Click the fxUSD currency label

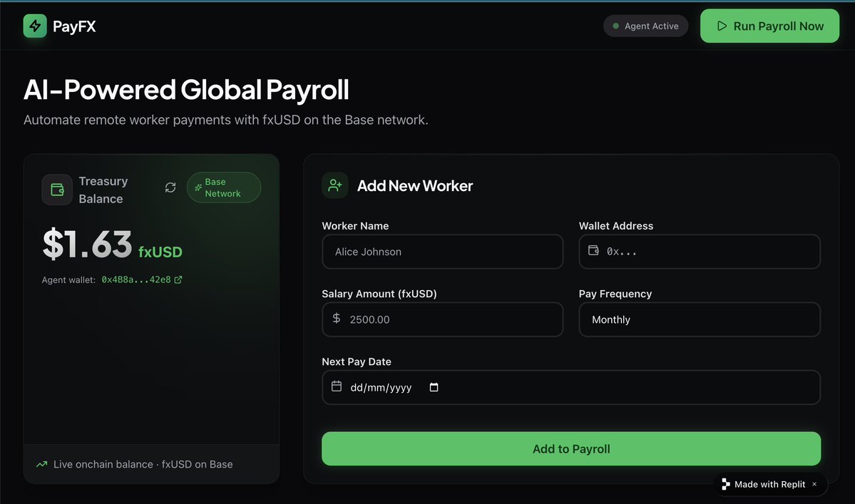pyautogui.click(x=160, y=252)
